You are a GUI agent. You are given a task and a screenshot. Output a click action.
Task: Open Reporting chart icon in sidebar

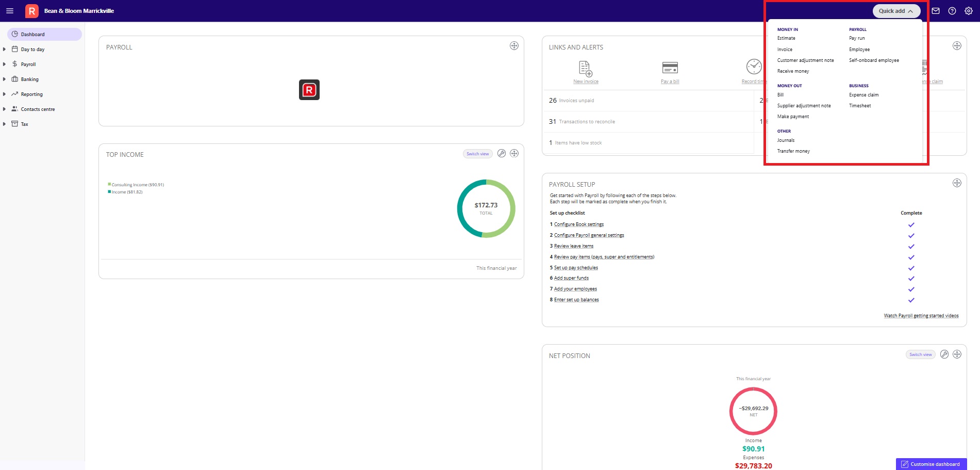pos(15,94)
